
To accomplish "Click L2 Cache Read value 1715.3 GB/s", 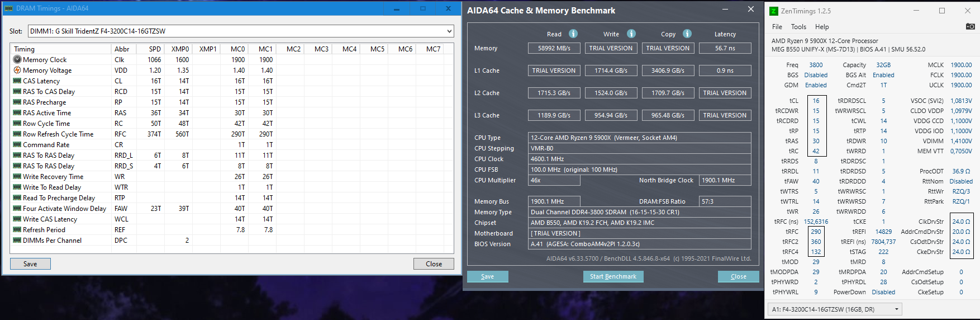I will click(554, 93).
